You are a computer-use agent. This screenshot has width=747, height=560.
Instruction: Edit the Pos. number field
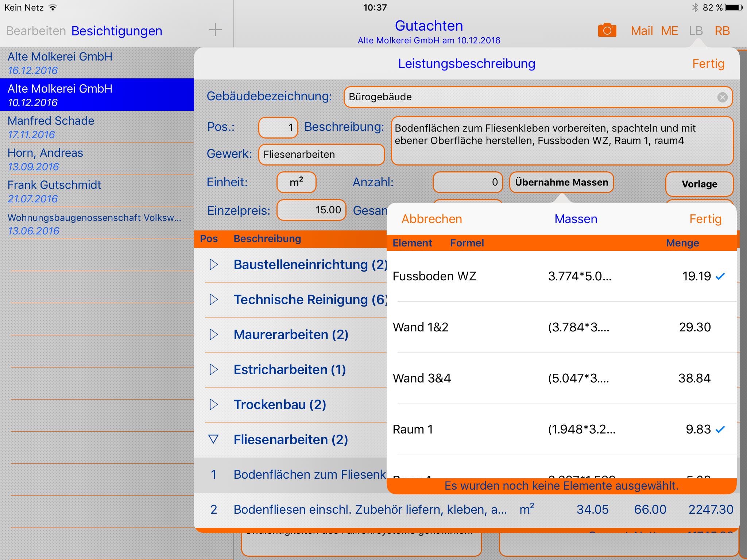(x=278, y=127)
